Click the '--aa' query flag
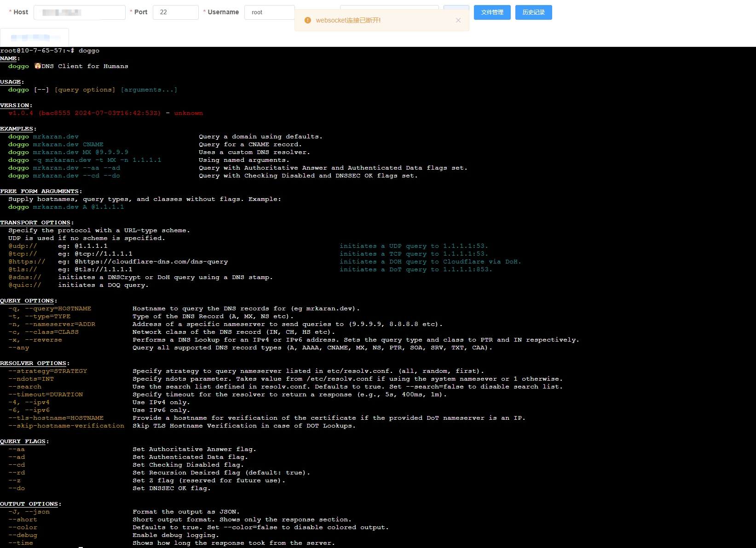Image resolution: width=756 pixels, height=548 pixels. pos(17,449)
